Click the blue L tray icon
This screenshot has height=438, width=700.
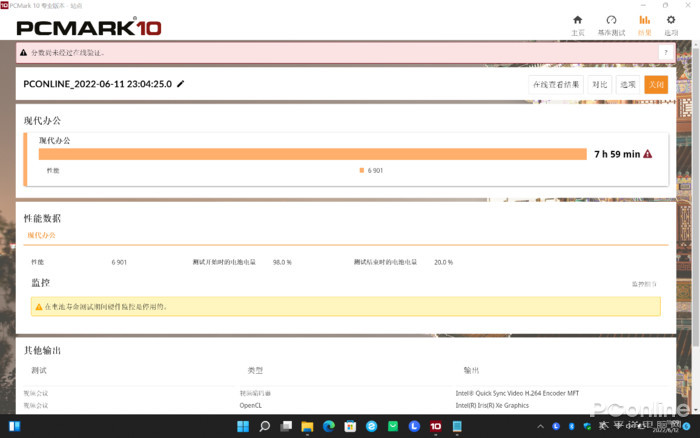556,426
